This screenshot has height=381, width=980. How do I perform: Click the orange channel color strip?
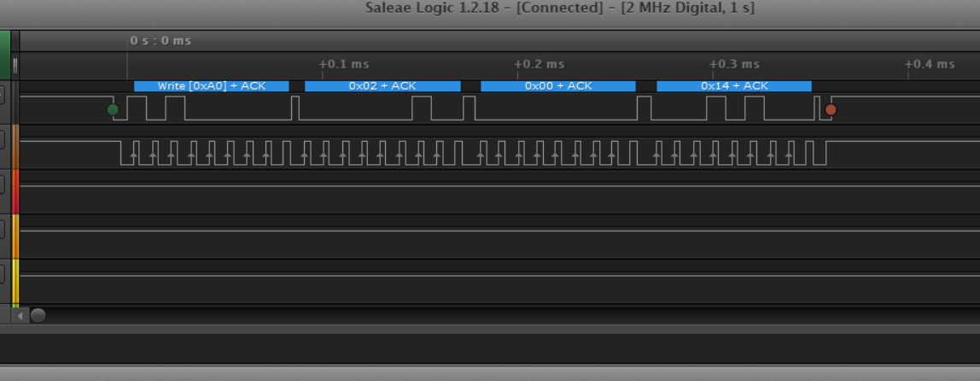15,237
